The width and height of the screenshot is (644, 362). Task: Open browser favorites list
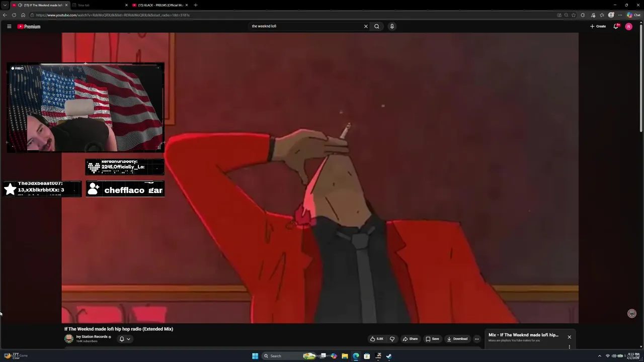(x=602, y=15)
